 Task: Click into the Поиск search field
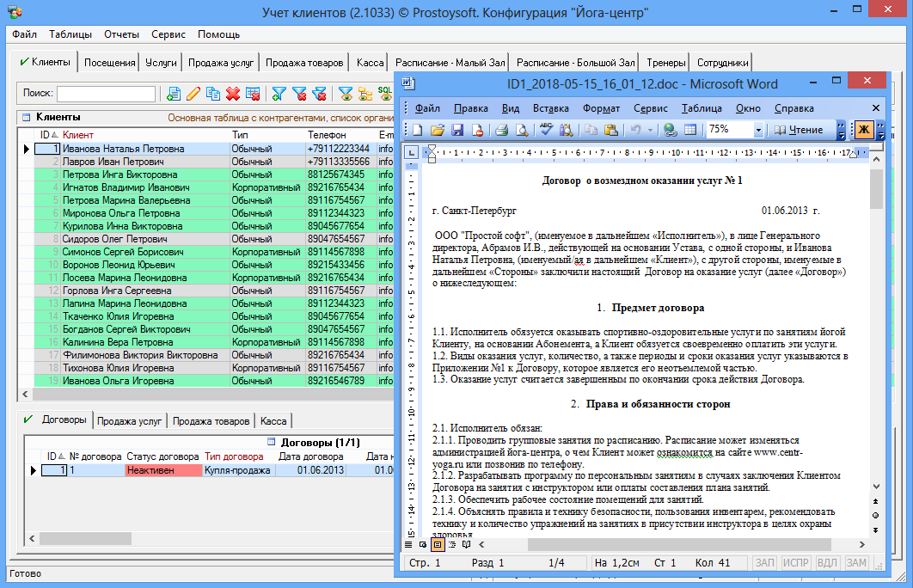(x=107, y=93)
